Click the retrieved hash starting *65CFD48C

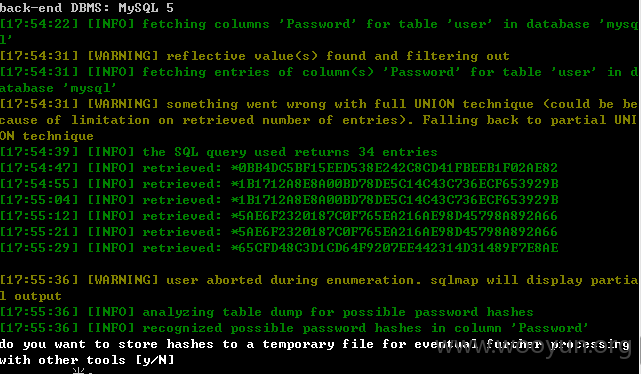click(x=394, y=247)
